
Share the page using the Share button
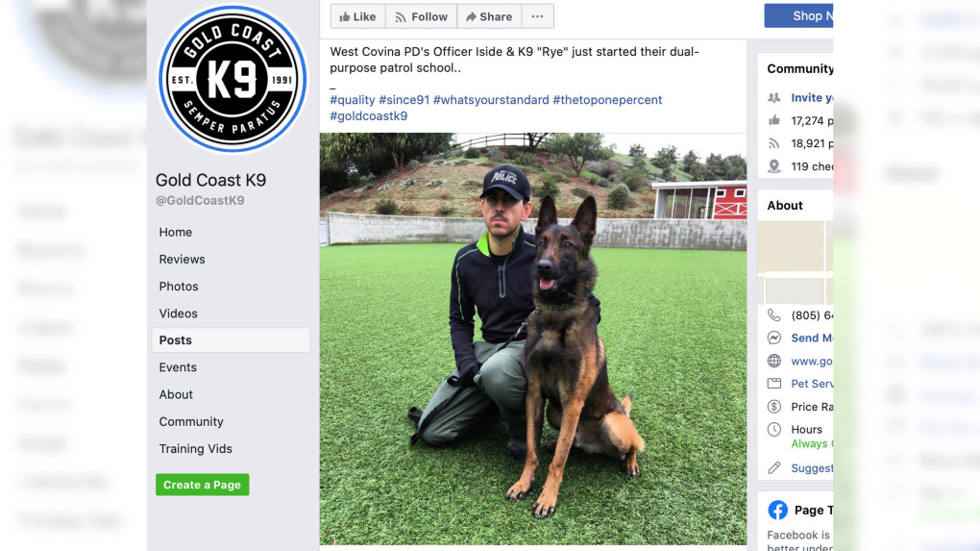pyautogui.click(x=489, y=17)
